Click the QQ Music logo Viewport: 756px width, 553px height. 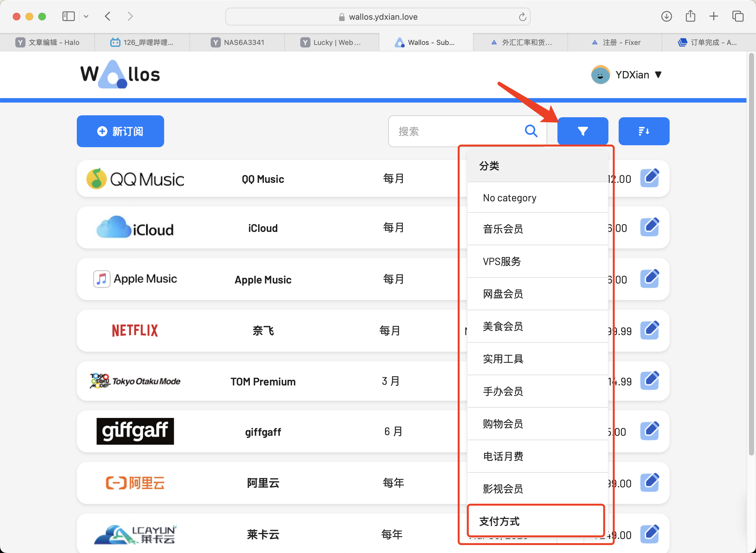(x=135, y=179)
